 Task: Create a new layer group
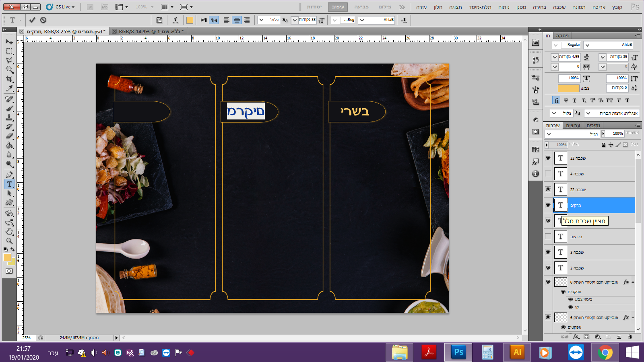point(608,337)
